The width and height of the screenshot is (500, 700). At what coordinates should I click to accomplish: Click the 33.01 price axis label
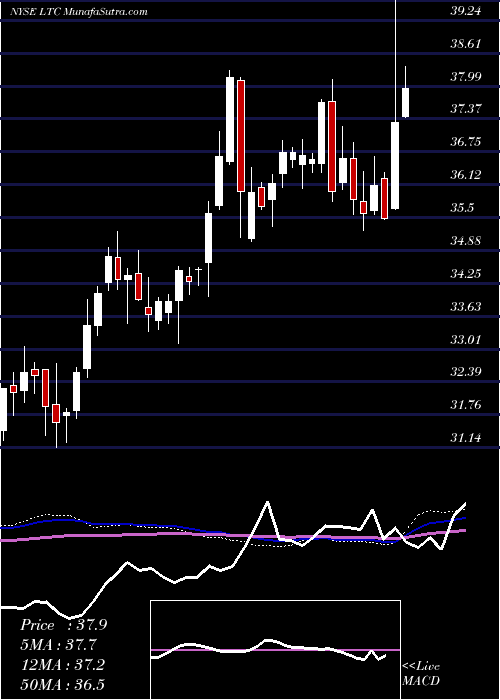click(466, 340)
